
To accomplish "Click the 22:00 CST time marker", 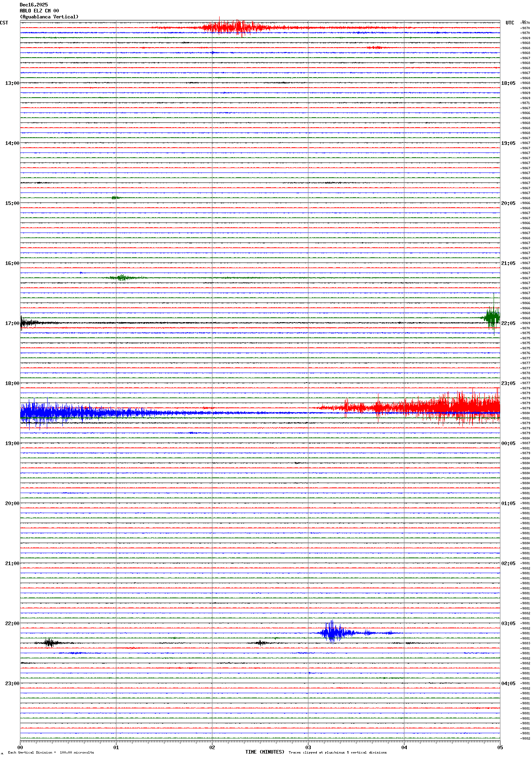I will (x=12, y=624).
